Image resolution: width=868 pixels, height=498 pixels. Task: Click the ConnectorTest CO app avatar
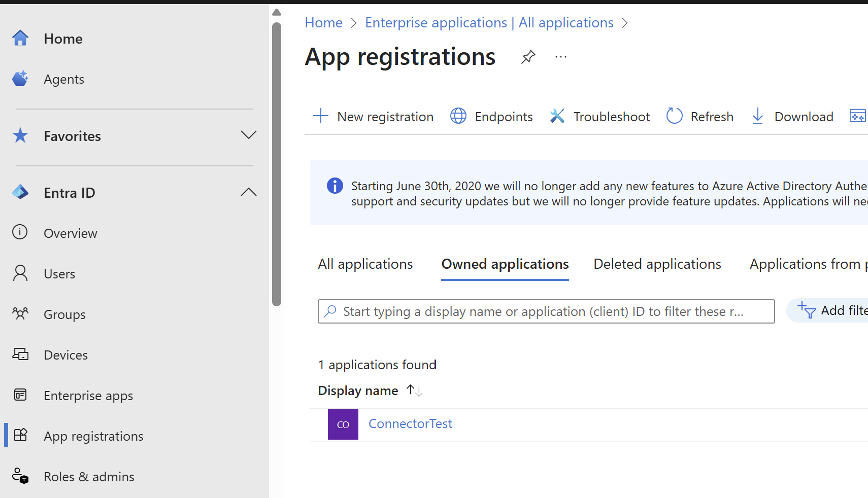(343, 424)
